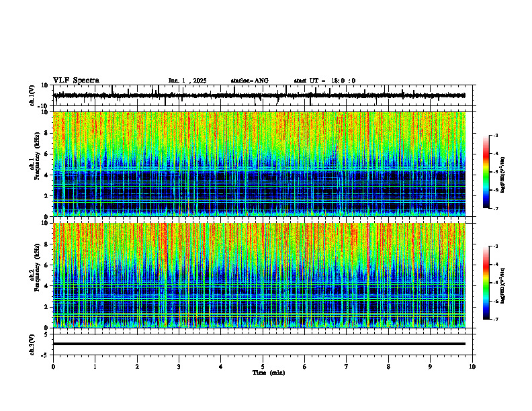Image resolution: width=532 pixels, height=411 pixels.
Task: Click the "-7" label on ch.2 color scale
Action: pyautogui.click(x=496, y=320)
